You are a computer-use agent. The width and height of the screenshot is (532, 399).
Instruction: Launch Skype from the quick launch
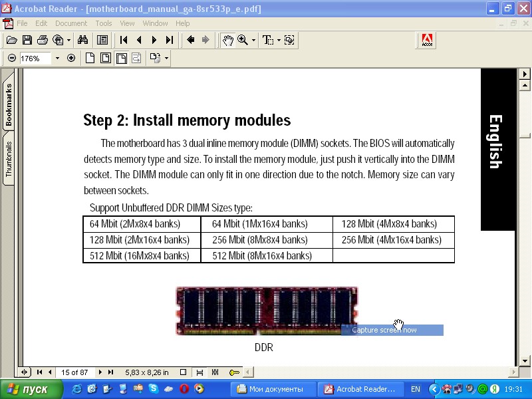tap(154, 389)
